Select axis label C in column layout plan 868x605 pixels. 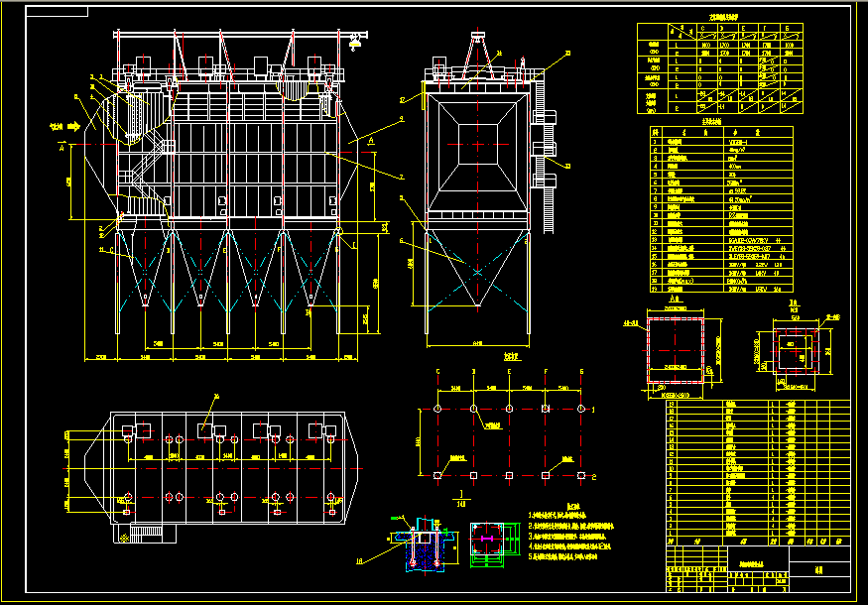437,372
